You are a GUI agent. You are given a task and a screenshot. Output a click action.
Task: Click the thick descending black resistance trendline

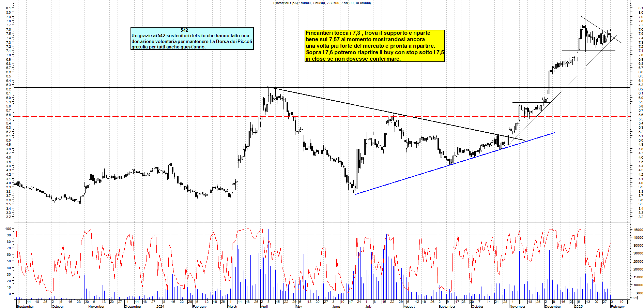coord(395,113)
